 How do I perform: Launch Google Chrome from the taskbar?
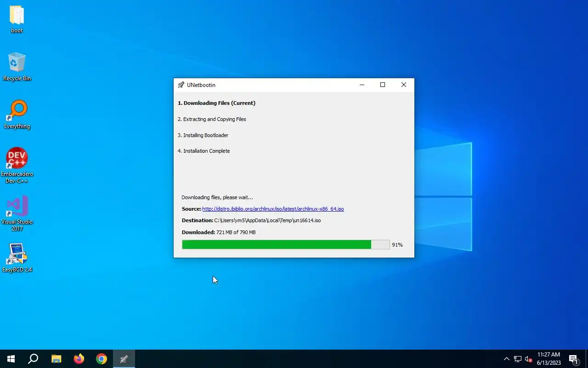point(102,359)
